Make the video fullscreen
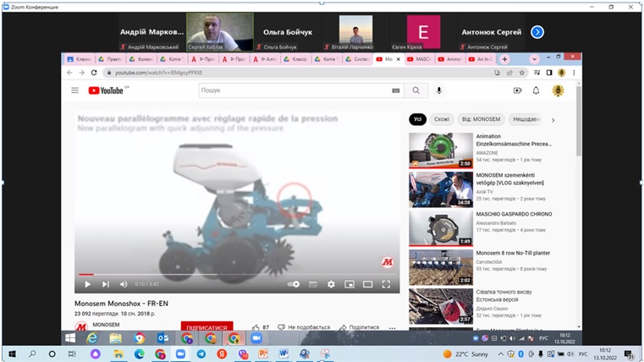Viewport: 644px width, 362px height. (386, 284)
